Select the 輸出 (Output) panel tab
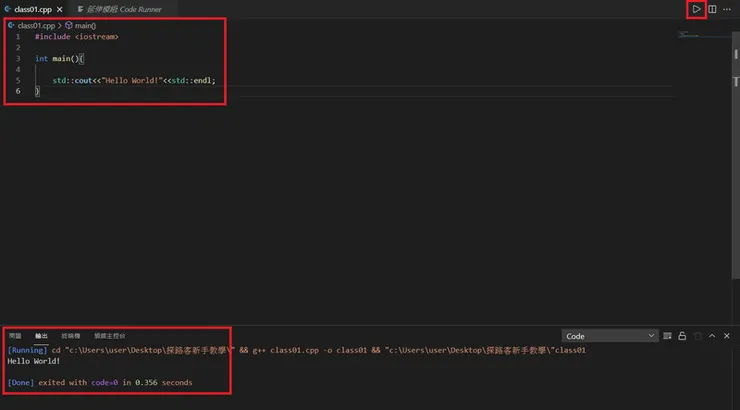Image resolution: width=740 pixels, height=410 pixels. [42, 336]
